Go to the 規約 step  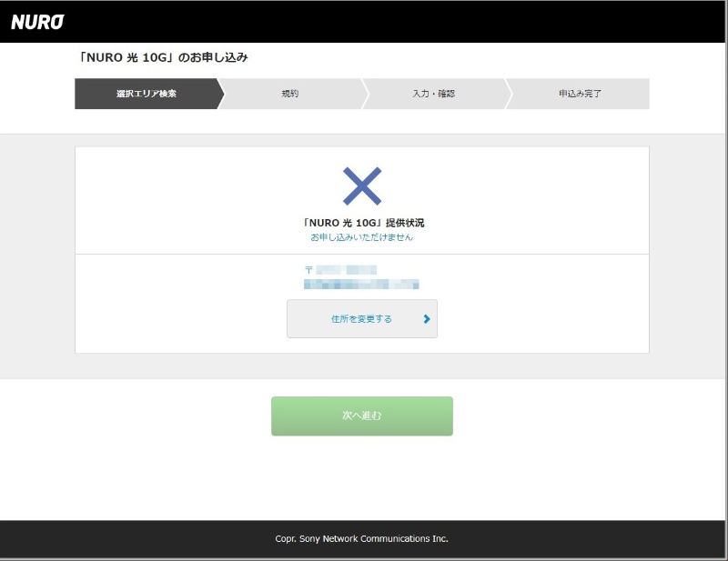click(x=289, y=94)
